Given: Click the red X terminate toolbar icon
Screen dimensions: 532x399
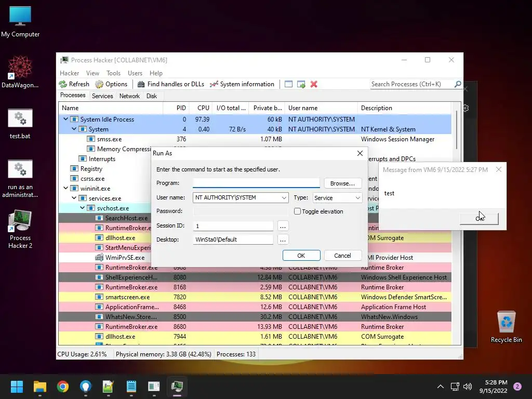Looking at the screenshot, I should (x=314, y=84).
